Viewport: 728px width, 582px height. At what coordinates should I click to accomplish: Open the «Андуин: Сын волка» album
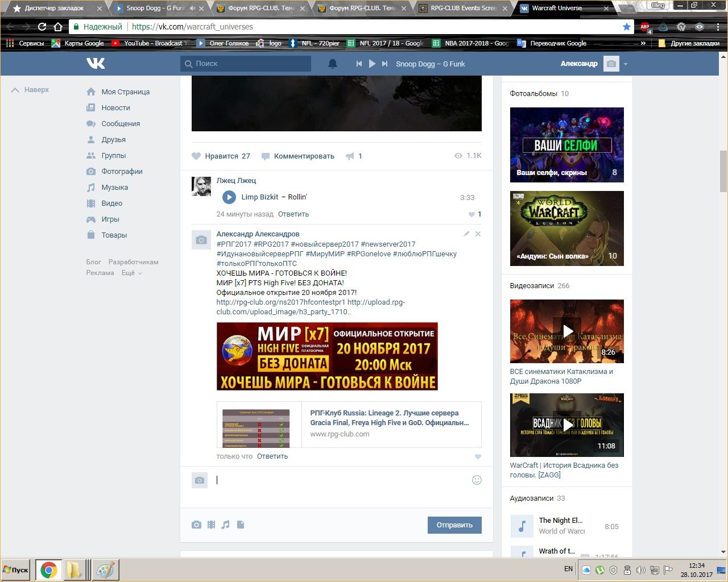(x=567, y=228)
